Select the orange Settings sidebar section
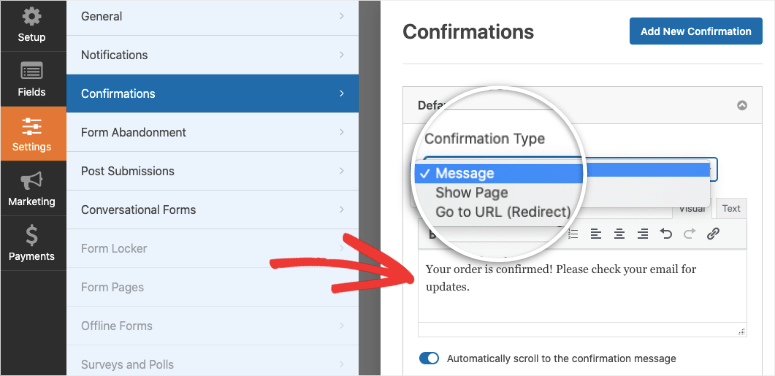 click(33, 133)
